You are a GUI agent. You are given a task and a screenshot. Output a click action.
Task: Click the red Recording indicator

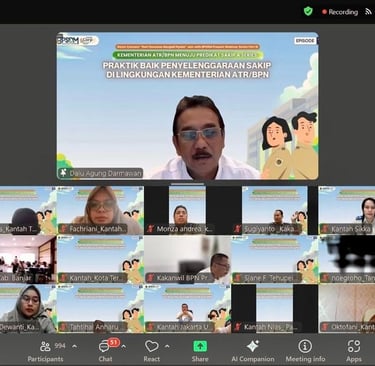tap(340, 12)
